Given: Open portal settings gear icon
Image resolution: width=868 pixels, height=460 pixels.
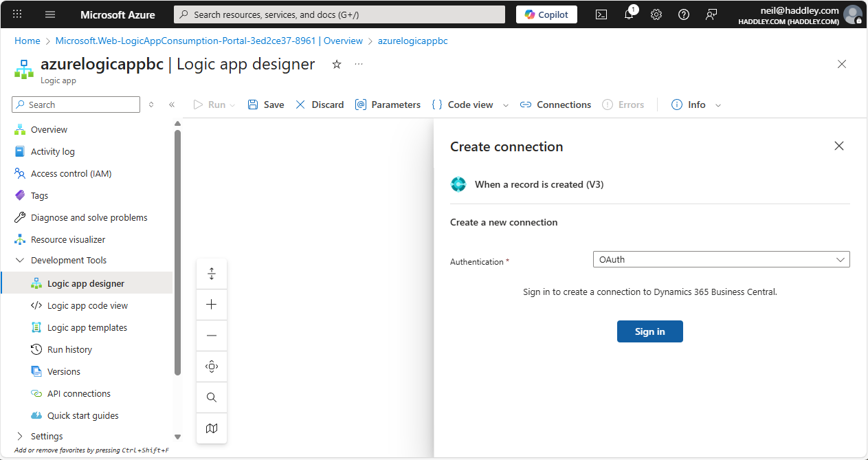Looking at the screenshot, I should tap(656, 14).
